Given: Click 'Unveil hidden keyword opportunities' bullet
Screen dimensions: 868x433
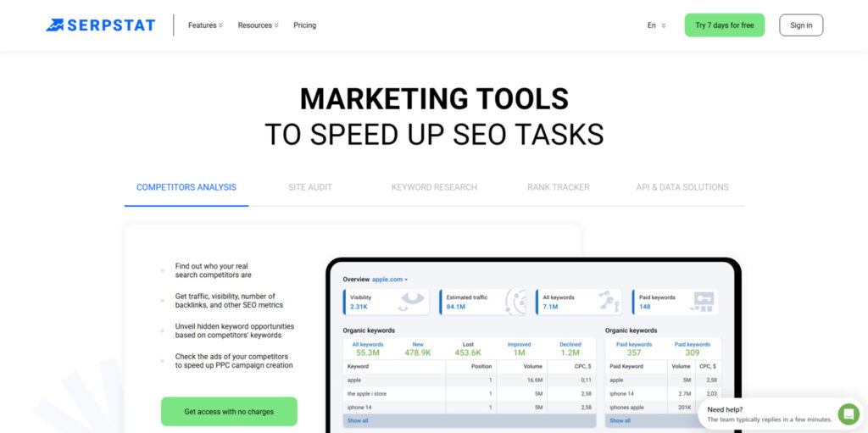Looking at the screenshot, I should [x=235, y=330].
